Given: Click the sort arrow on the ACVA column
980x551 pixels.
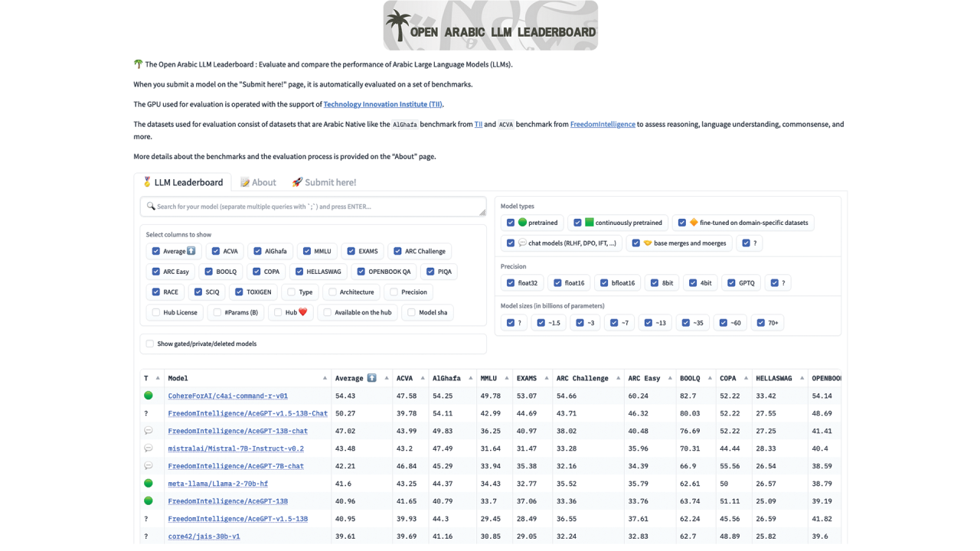Looking at the screenshot, I should point(423,378).
